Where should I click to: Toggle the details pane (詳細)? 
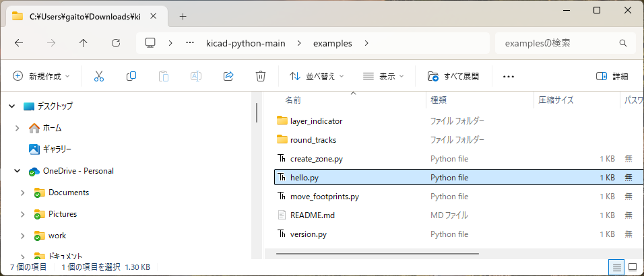coord(612,76)
